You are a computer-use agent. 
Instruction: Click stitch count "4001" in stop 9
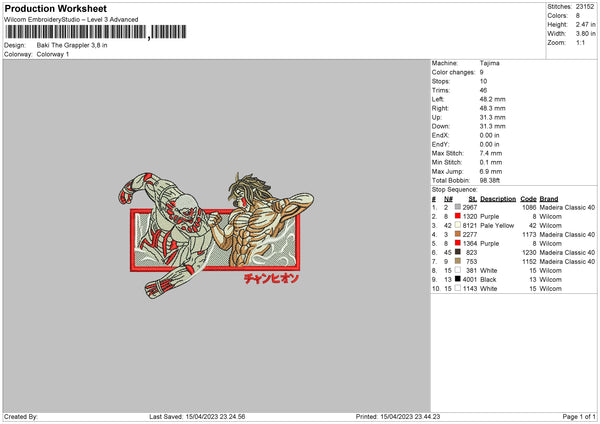[x=470, y=280]
